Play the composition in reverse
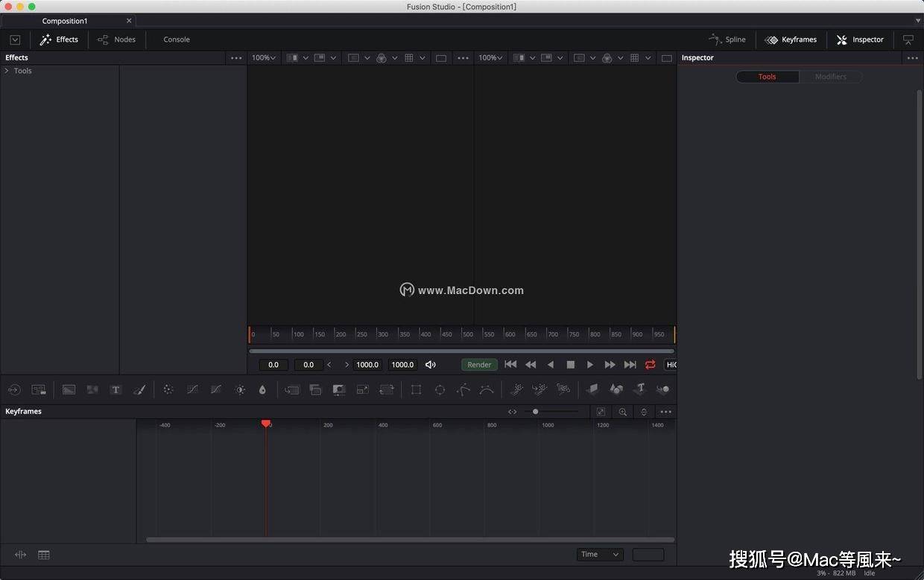 (x=551, y=365)
